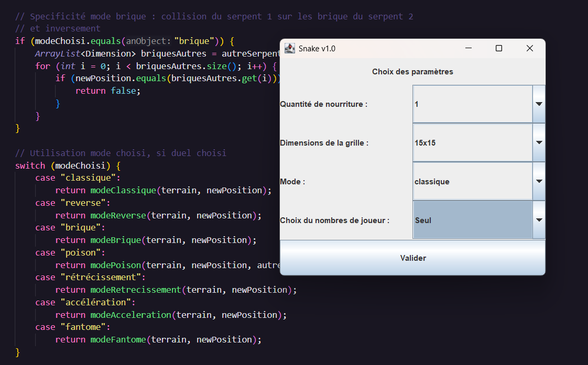This screenshot has width=588, height=365.
Task: Click the highlighted Seul player field
Action: [x=472, y=220]
